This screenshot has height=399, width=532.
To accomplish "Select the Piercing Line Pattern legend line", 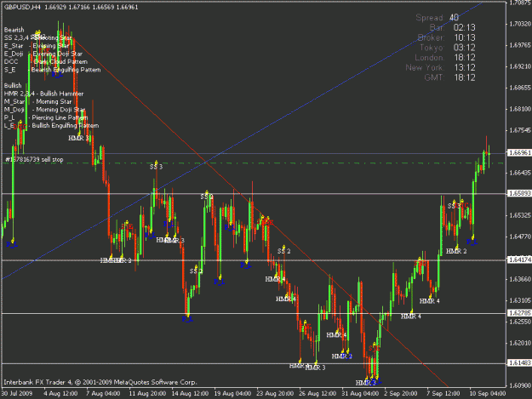I will click(46, 117).
